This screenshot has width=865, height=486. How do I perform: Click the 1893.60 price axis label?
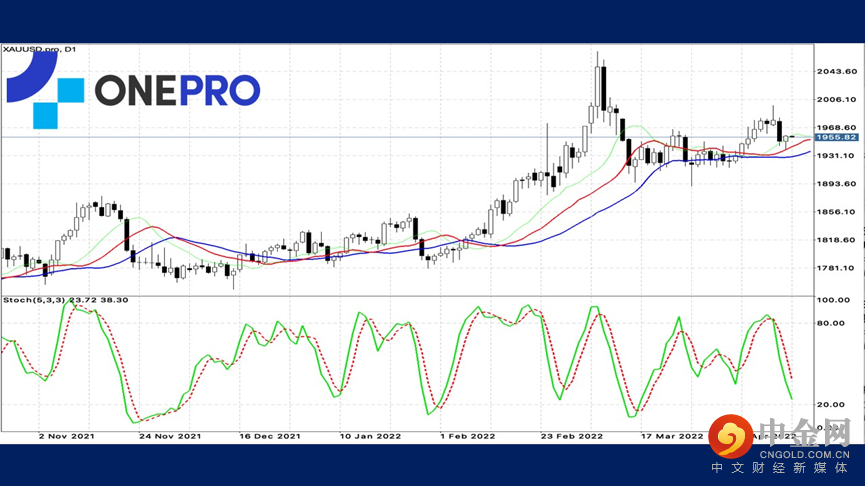coord(837,184)
